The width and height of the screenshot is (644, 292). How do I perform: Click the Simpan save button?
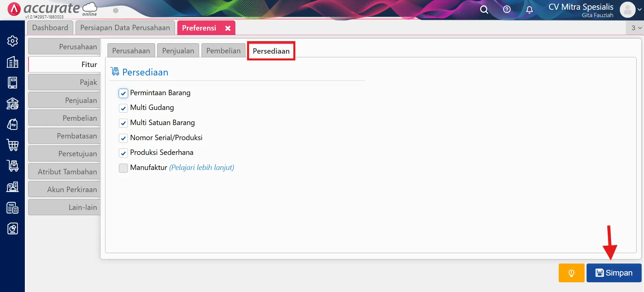click(x=614, y=273)
